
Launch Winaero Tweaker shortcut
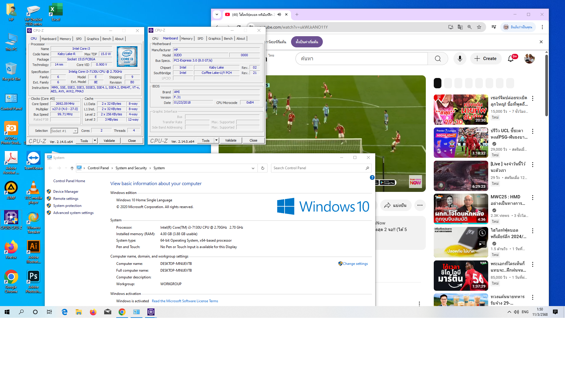coord(33,222)
